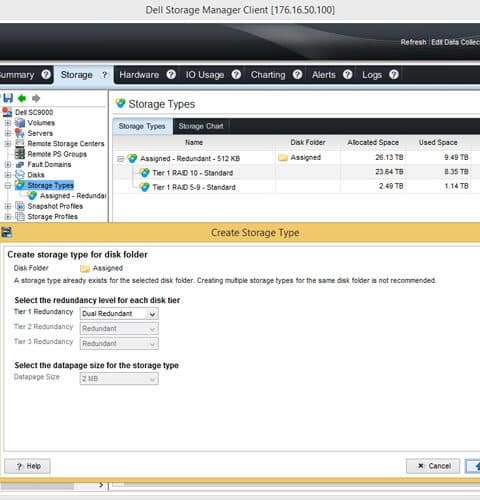Select Remote PS Groups tree item
Image resolution: width=480 pixels, height=500 pixels.
57,154
